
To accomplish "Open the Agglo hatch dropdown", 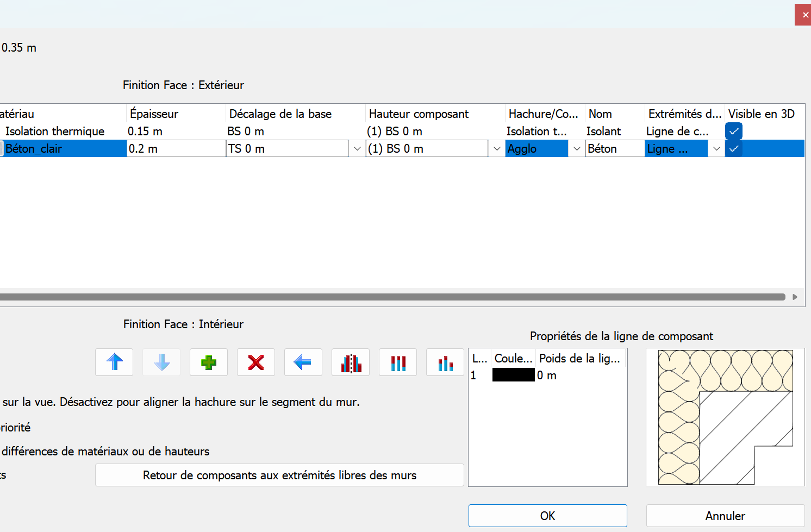I will click(x=577, y=149).
